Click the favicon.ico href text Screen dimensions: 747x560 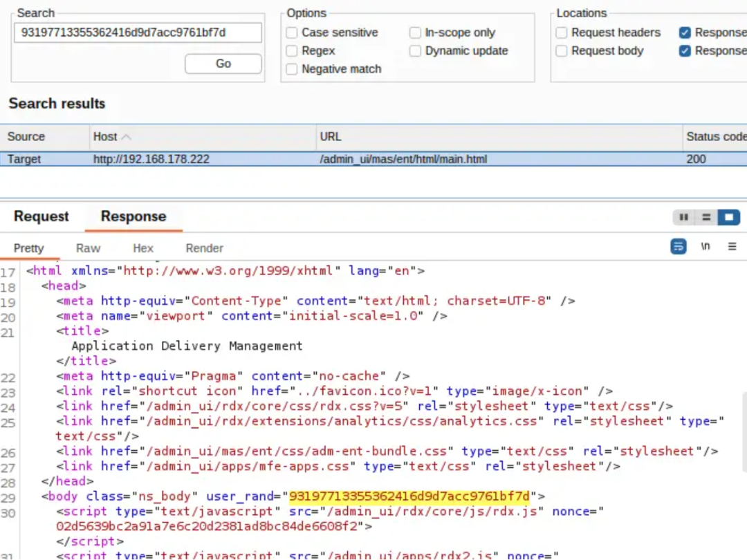[364, 391]
